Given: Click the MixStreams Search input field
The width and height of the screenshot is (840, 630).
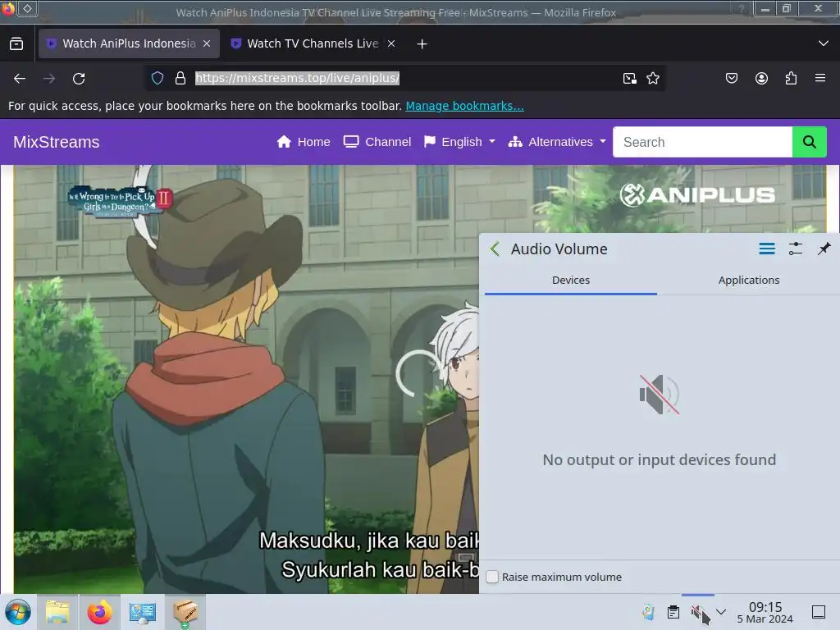Looking at the screenshot, I should (702, 142).
